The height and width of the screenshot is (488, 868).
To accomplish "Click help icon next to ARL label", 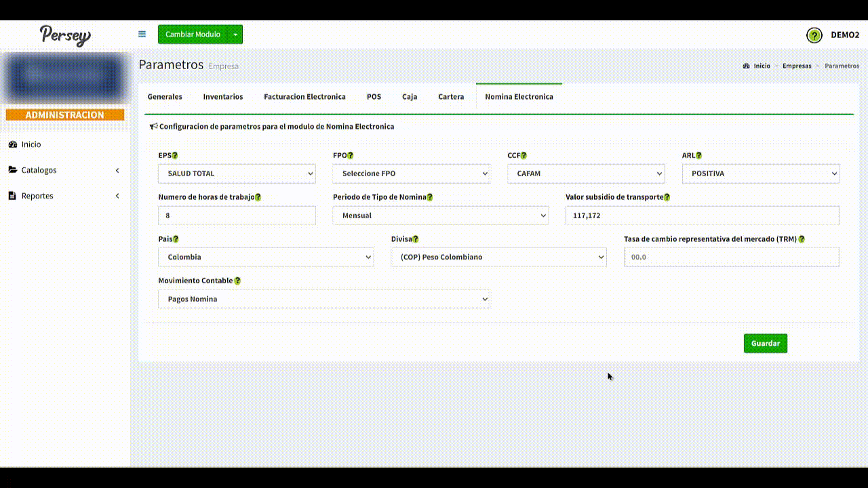I will click(698, 156).
